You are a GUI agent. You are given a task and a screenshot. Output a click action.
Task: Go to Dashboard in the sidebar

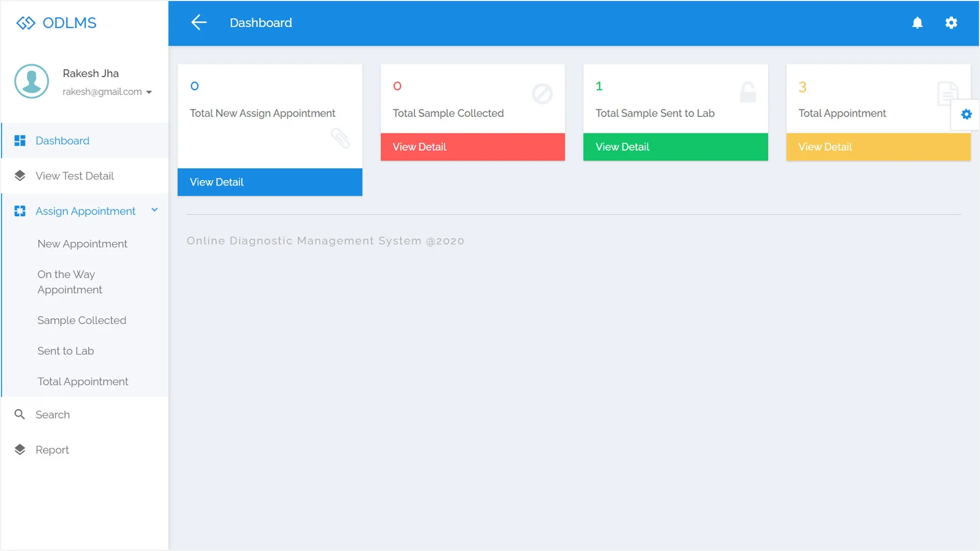pos(85,141)
